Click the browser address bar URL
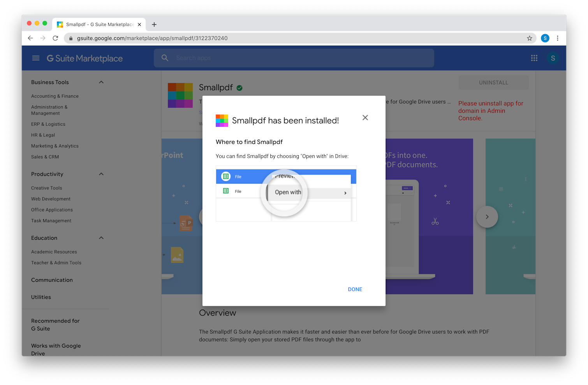The image size is (588, 385). coord(152,38)
